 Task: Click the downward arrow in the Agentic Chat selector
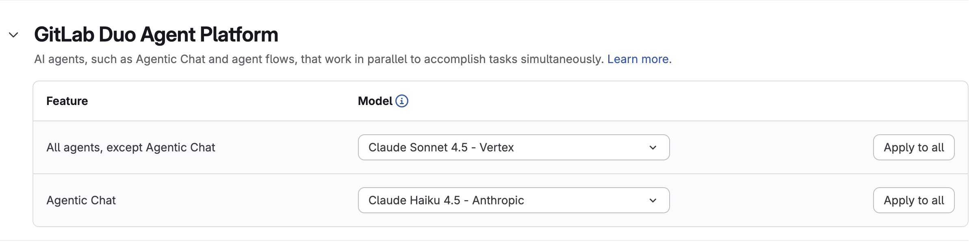click(x=653, y=200)
